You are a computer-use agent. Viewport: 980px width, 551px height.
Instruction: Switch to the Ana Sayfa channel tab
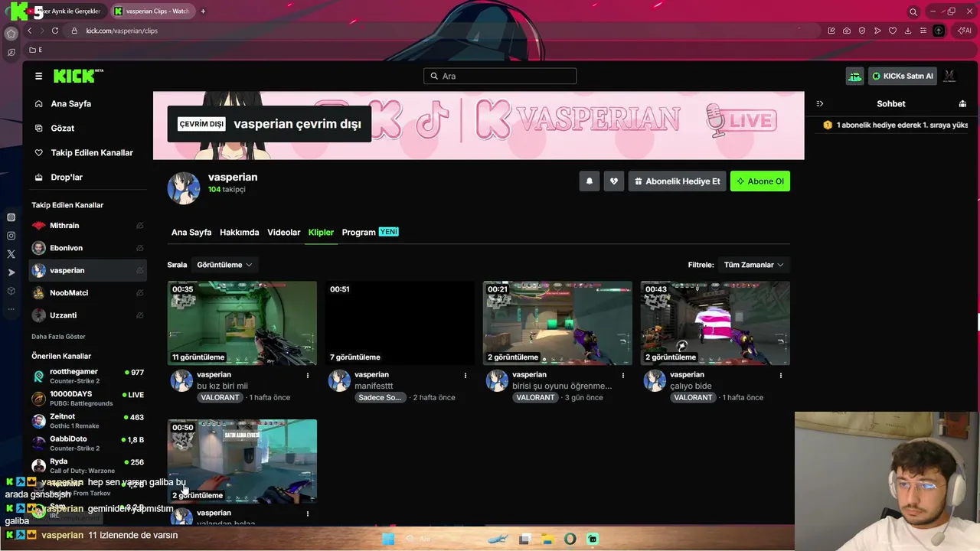tap(191, 233)
